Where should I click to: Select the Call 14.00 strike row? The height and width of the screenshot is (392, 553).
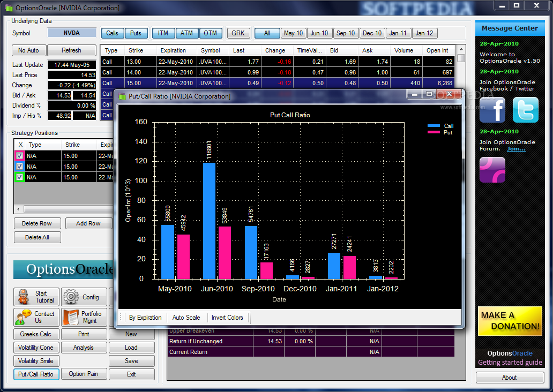click(x=278, y=72)
